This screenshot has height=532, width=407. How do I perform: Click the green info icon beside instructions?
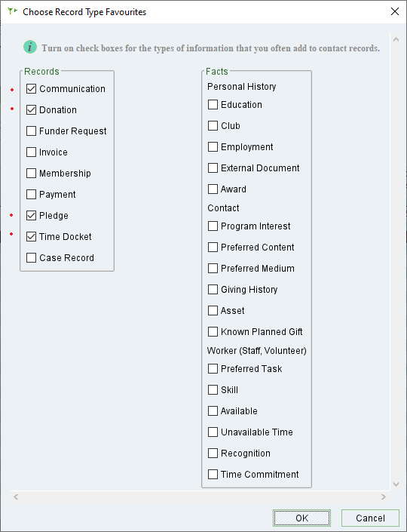30,47
